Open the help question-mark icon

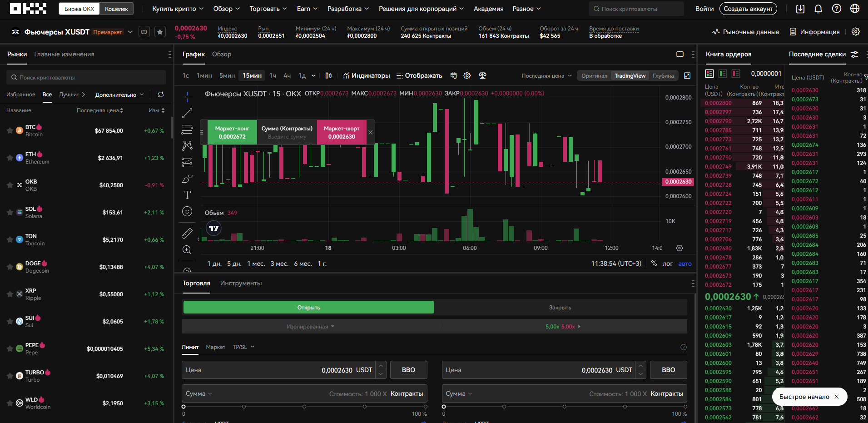(x=837, y=9)
